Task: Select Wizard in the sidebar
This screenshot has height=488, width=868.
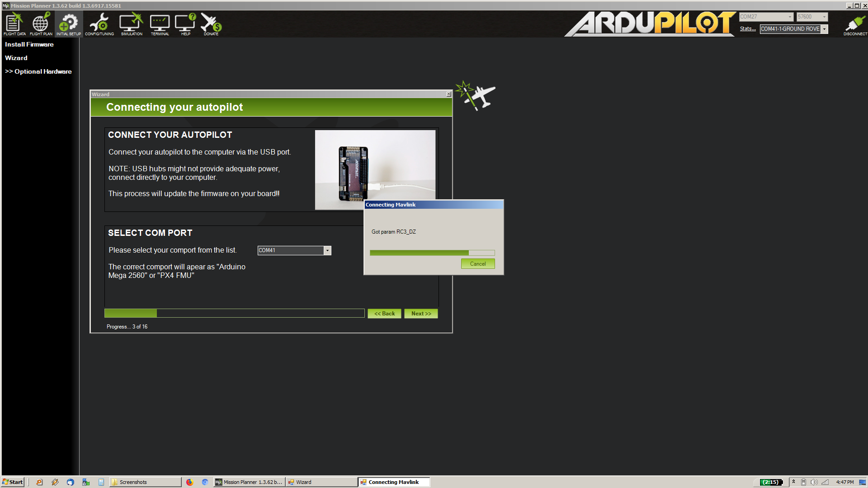Action: point(16,58)
